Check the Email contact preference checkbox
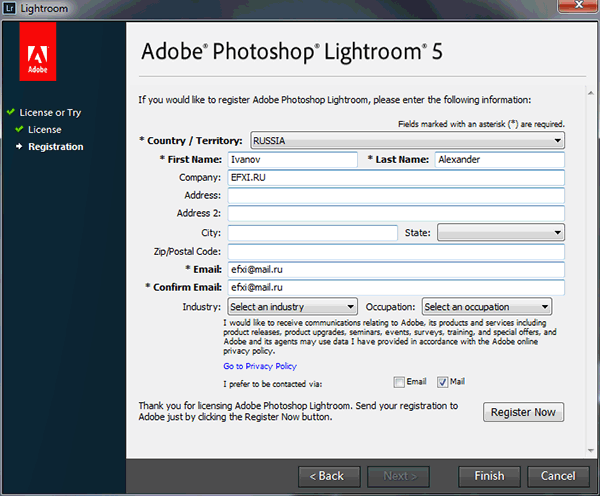This screenshot has width=600, height=496. tap(399, 382)
